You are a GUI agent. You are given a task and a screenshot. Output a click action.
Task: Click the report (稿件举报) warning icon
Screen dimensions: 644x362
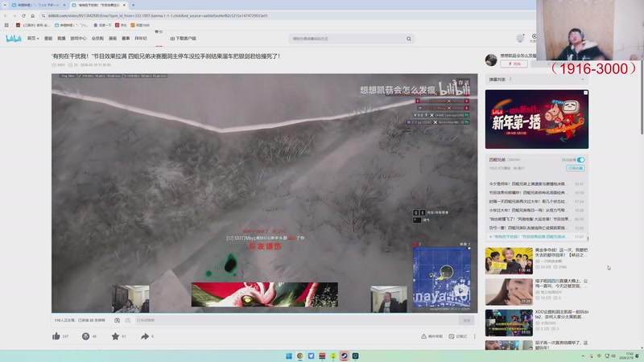pos(423,336)
